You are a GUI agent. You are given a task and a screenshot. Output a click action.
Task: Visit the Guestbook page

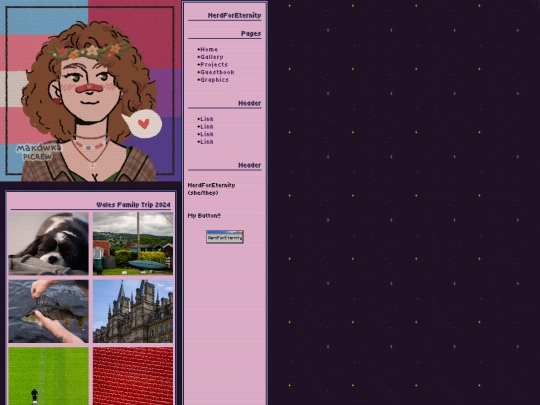[217, 72]
